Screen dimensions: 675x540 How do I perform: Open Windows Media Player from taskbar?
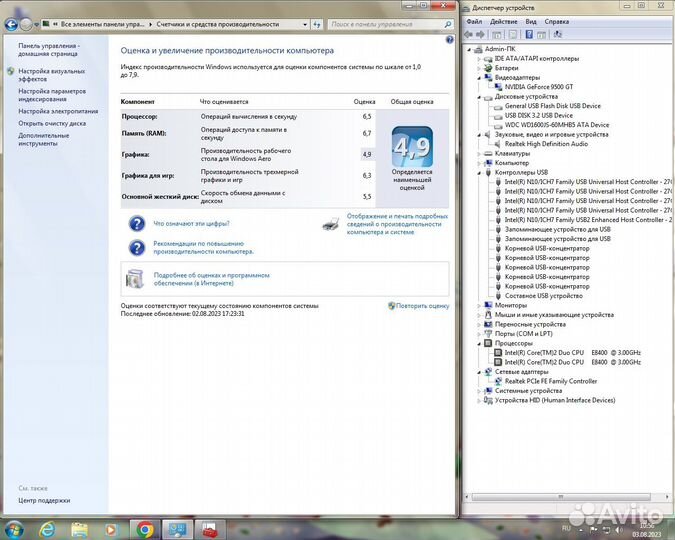point(111,529)
